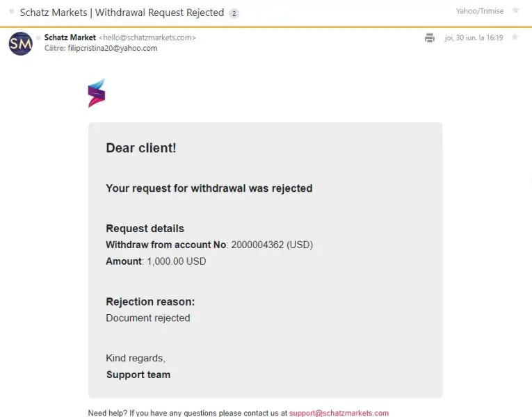Expand recipient details at the Către label

point(54,49)
